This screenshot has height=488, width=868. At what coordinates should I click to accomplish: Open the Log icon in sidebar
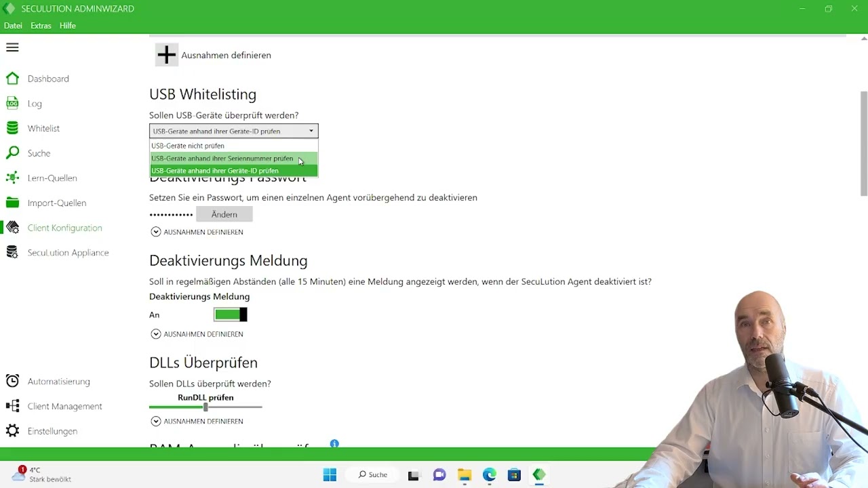click(x=12, y=103)
